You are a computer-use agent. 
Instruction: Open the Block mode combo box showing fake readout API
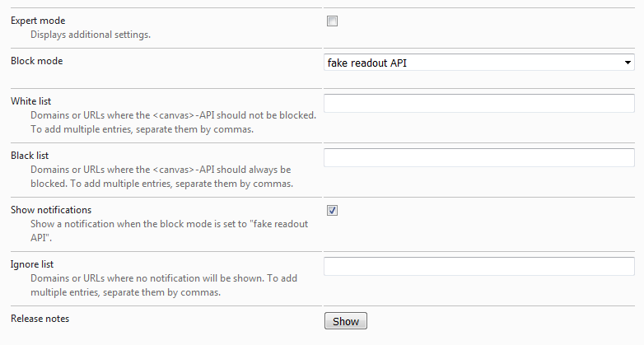click(x=479, y=63)
